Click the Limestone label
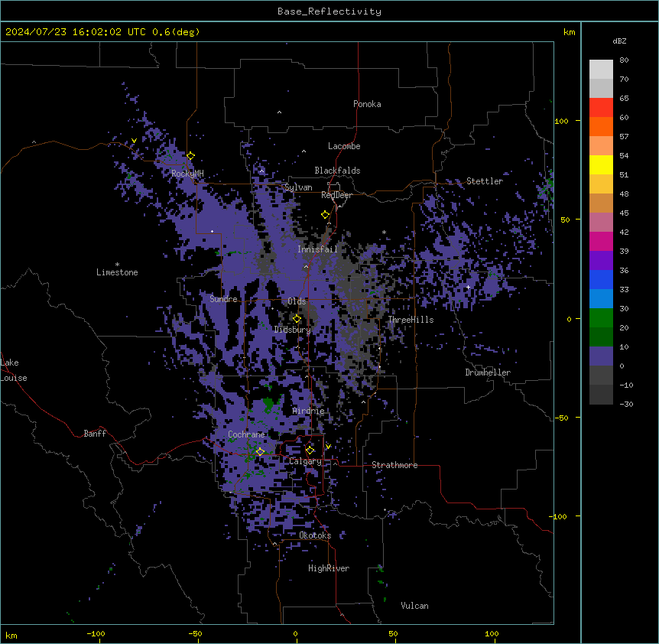Viewport: 659px width, 644px height. (x=117, y=272)
